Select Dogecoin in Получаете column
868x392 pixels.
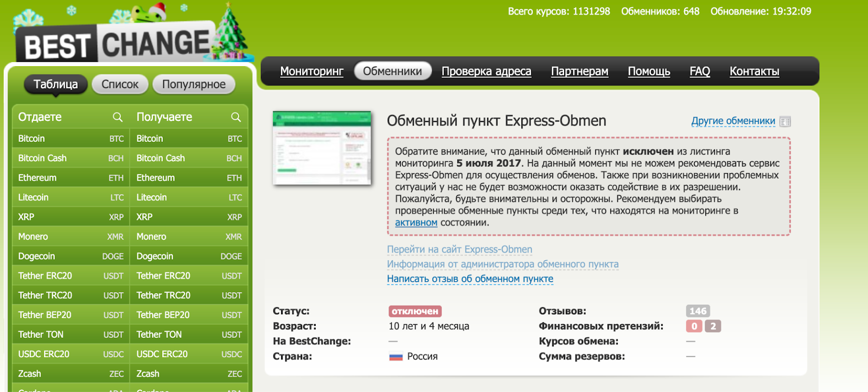tap(189, 256)
